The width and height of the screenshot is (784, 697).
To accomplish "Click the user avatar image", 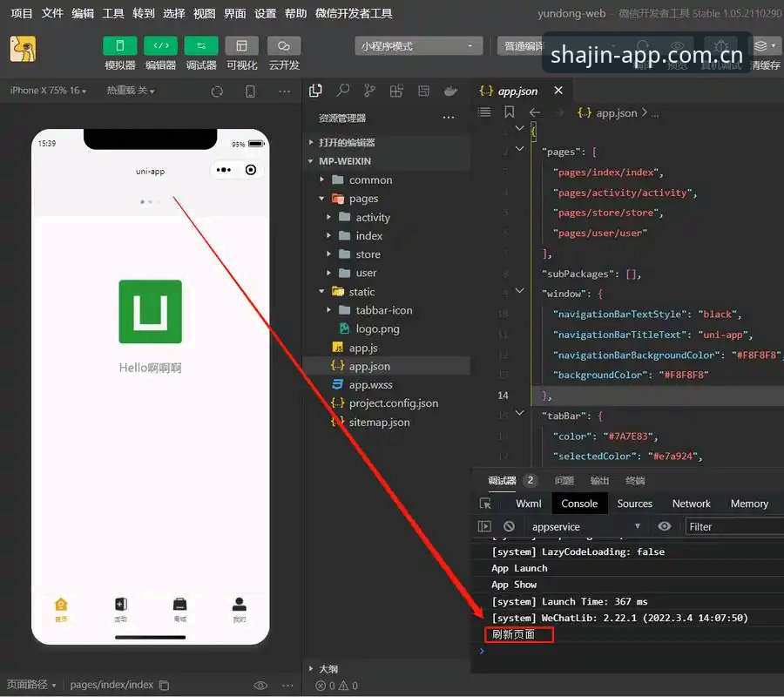I will (x=23, y=49).
